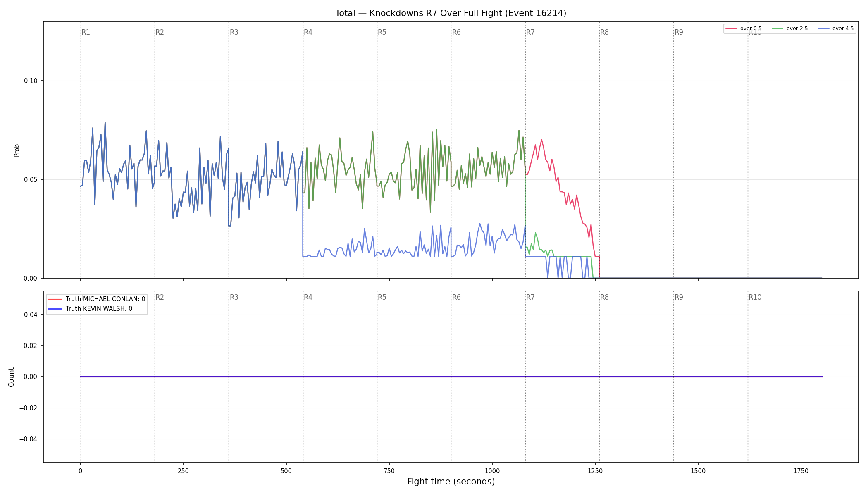
Task: Click red line sample next to MICHAEL CONLAN
Action: (x=55, y=299)
